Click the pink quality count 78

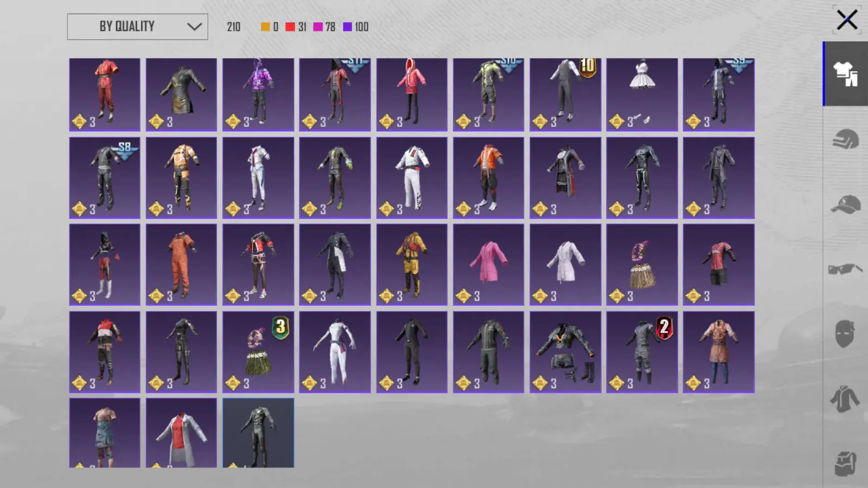coord(324,27)
